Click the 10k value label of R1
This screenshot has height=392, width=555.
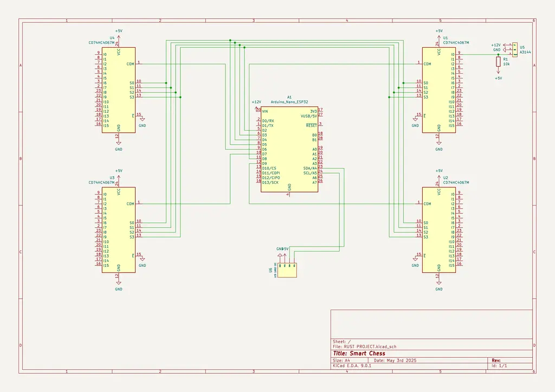[507, 64]
